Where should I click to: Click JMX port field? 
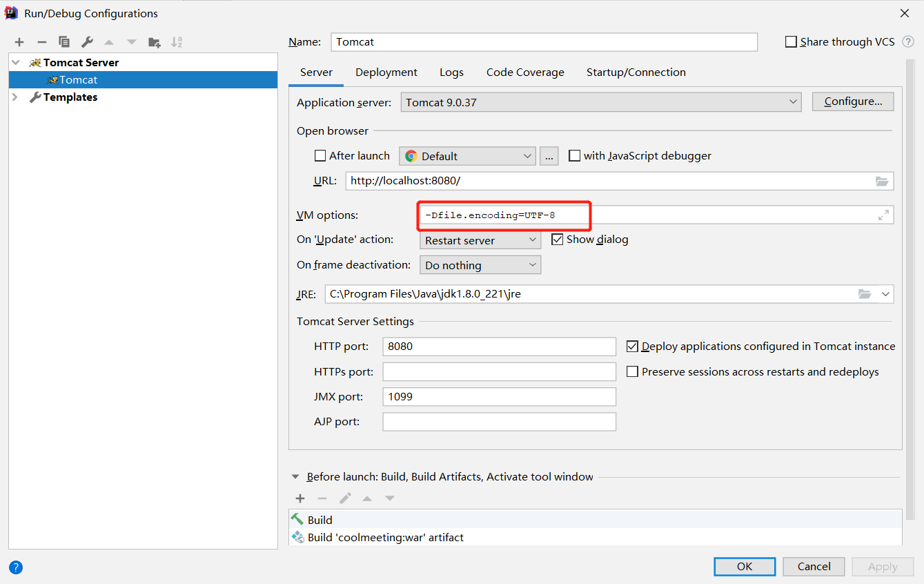[500, 397]
